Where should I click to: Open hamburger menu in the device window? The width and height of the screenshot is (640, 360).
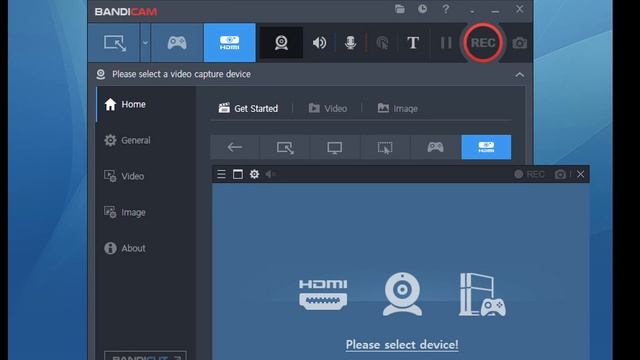221,174
